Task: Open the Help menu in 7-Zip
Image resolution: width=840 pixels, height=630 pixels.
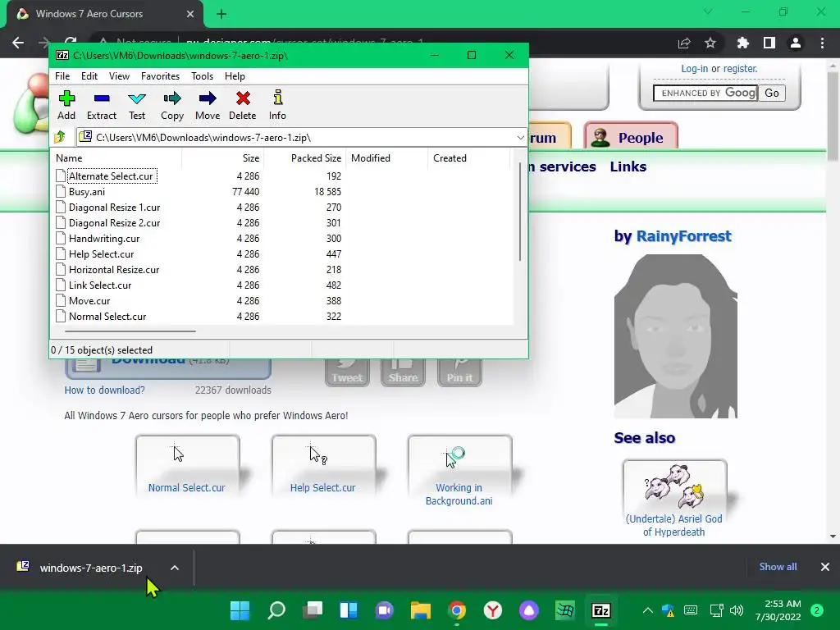Action: (235, 76)
